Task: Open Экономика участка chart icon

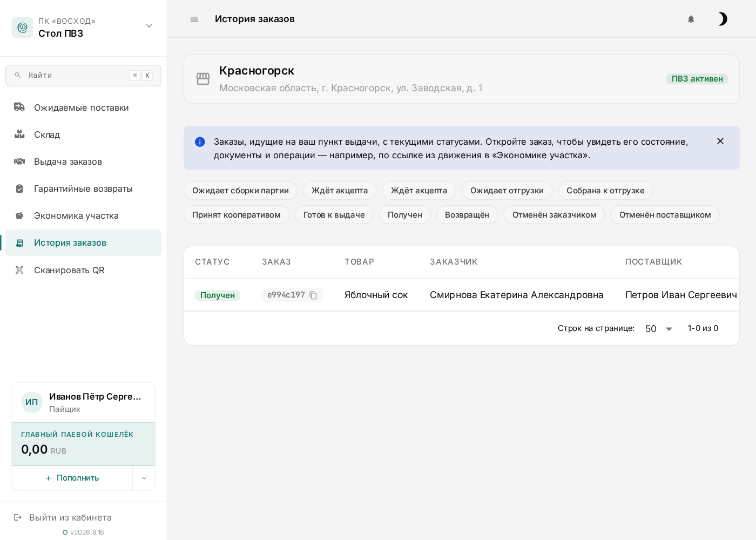Action: [x=19, y=215]
